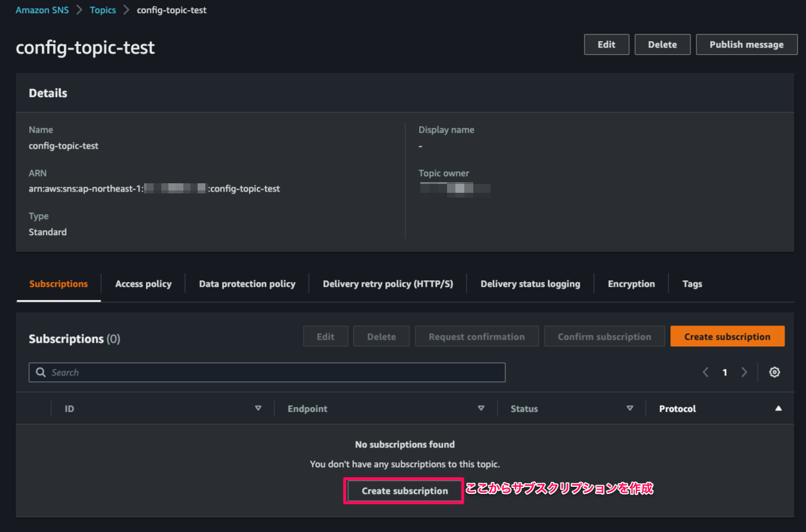The height and width of the screenshot is (532, 806).
Task: Go to next page of subscriptions
Action: click(x=744, y=372)
